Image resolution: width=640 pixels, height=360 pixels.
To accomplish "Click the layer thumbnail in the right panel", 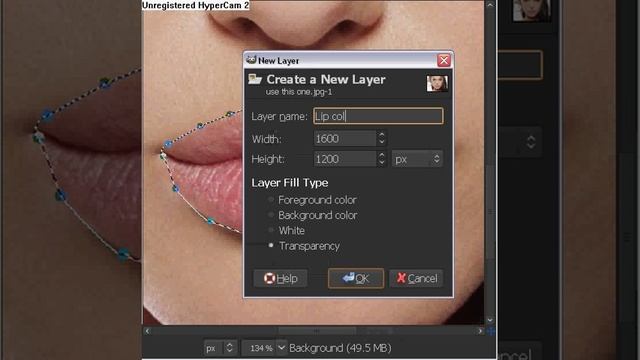I will point(531,10).
